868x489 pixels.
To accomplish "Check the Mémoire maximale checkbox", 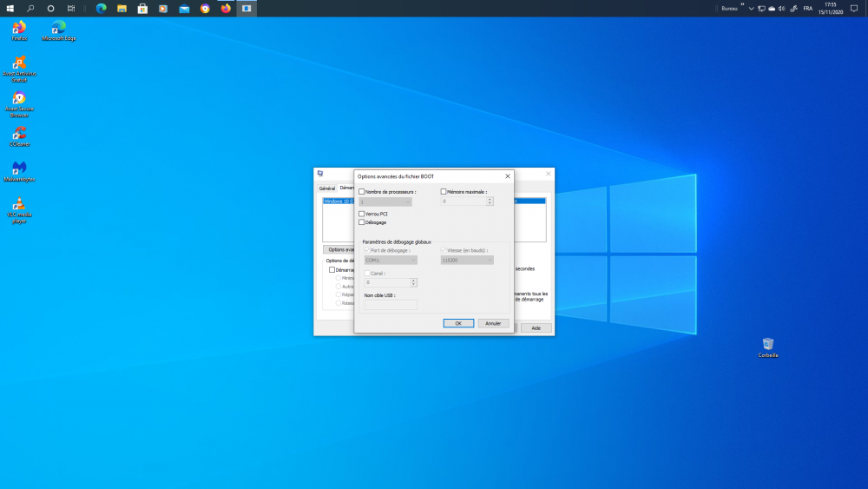I will tap(444, 192).
